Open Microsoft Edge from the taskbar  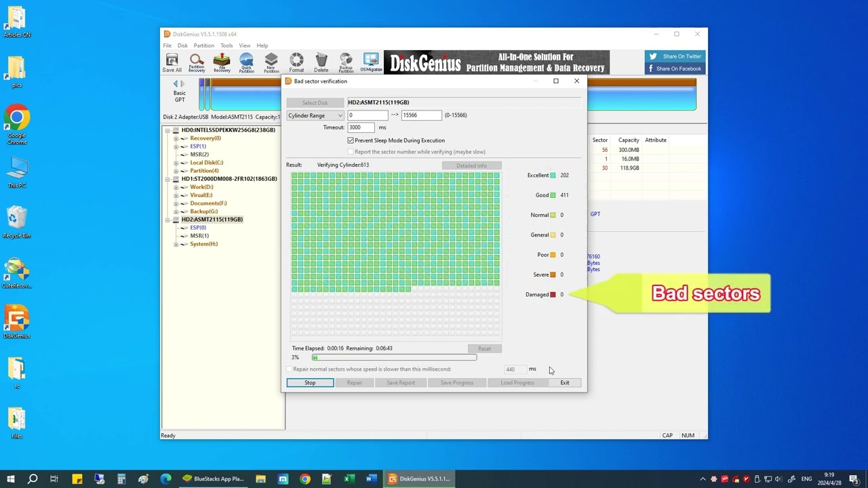pyautogui.click(x=165, y=479)
